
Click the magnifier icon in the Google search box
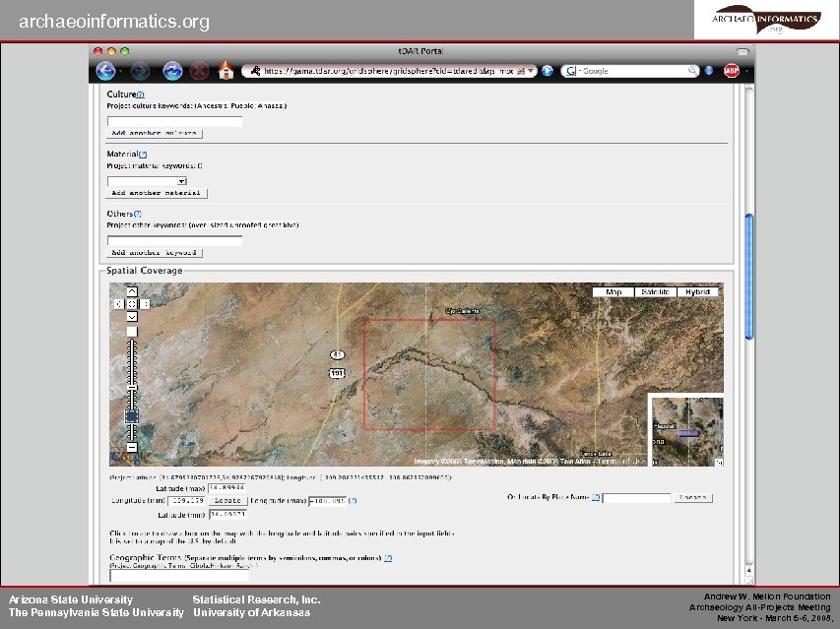click(x=692, y=70)
